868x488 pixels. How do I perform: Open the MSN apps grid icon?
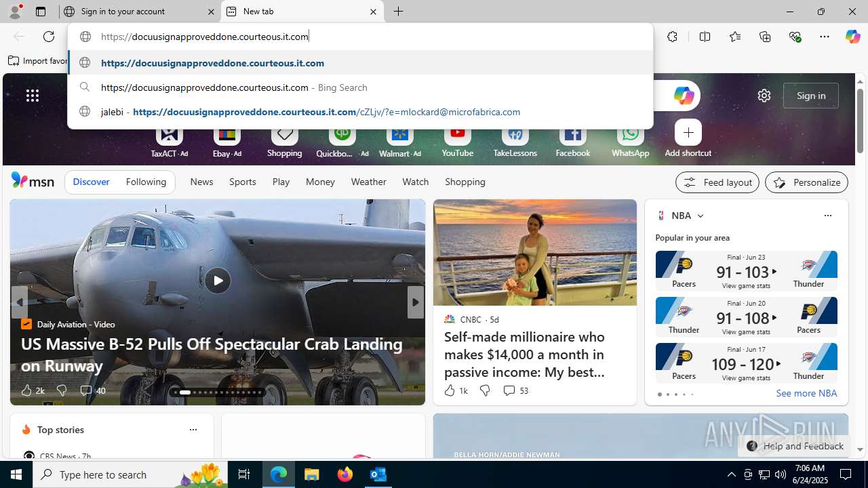[x=33, y=96]
